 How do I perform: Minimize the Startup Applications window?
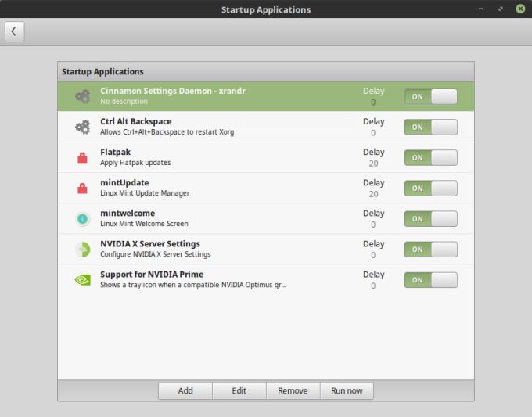(480, 9)
